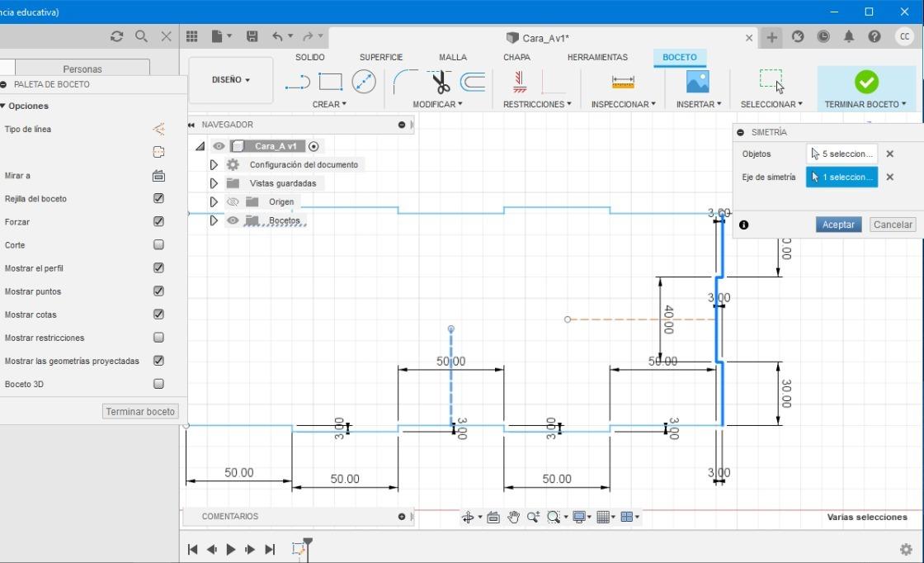Image resolution: width=924 pixels, height=563 pixels.
Task: Open the CREAR dropdown menu
Action: (x=329, y=104)
